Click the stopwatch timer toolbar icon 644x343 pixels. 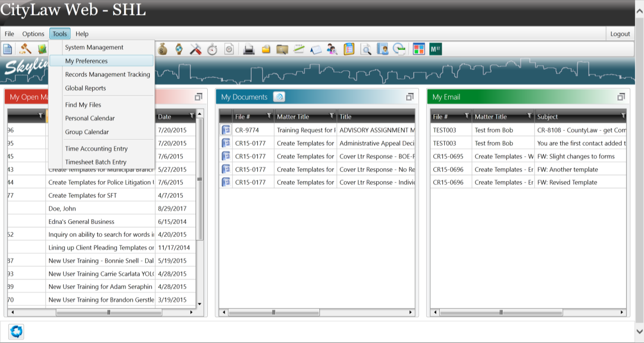211,49
